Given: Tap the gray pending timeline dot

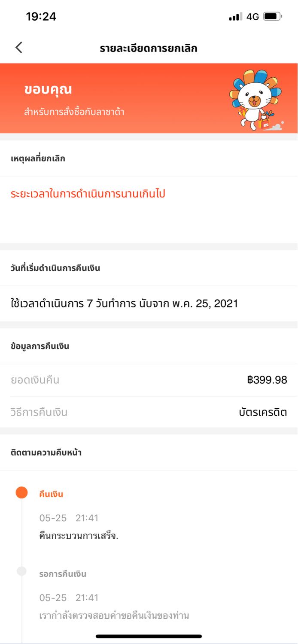Looking at the screenshot, I should coord(21,571).
